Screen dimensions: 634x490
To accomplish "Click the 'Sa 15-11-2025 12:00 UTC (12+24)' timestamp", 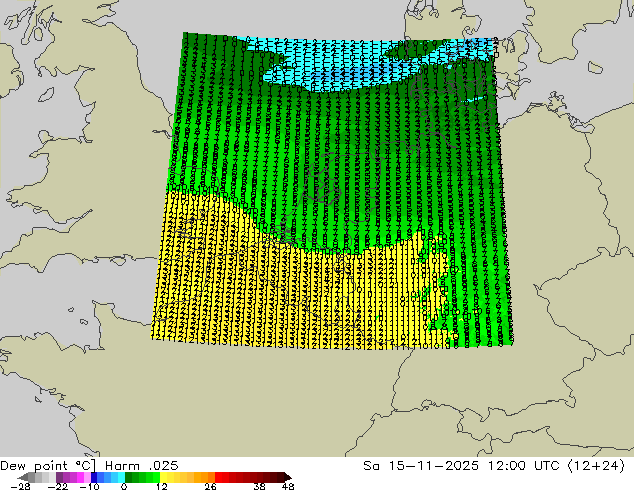I will [x=494, y=466].
